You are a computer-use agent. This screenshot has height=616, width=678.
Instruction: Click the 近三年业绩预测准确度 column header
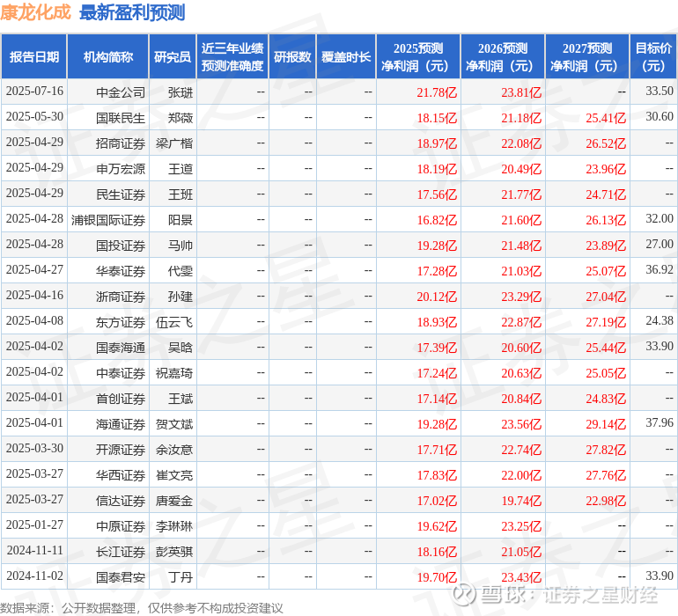click(x=232, y=56)
